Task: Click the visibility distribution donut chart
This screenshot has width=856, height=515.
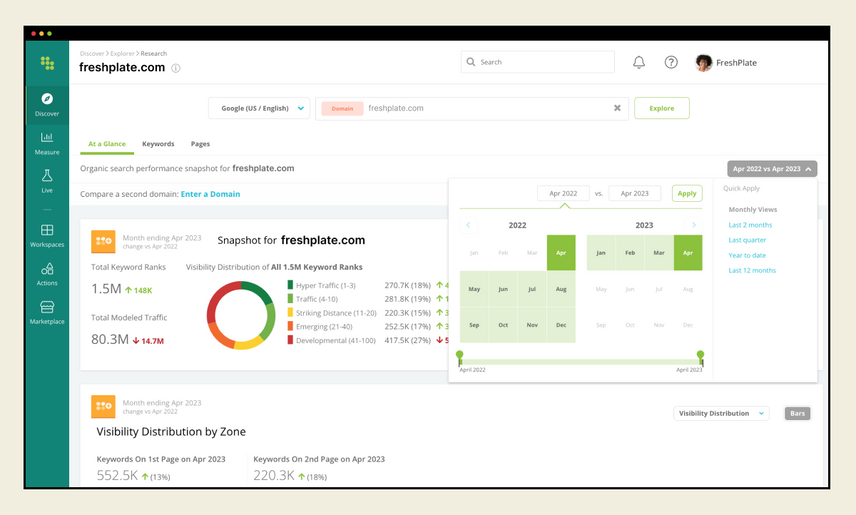Action: click(241, 315)
